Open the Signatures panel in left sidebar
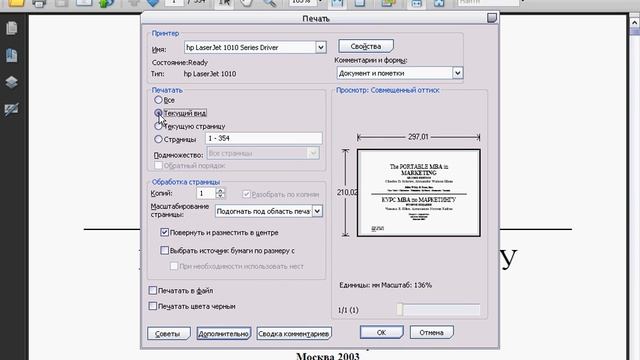640x360 pixels. (12, 109)
